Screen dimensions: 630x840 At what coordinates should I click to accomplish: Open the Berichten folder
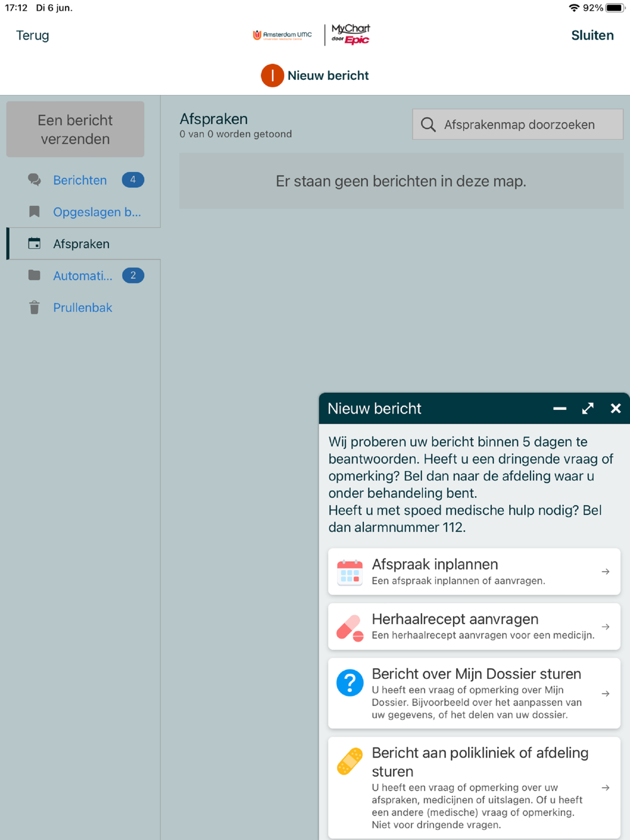click(x=80, y=180)
